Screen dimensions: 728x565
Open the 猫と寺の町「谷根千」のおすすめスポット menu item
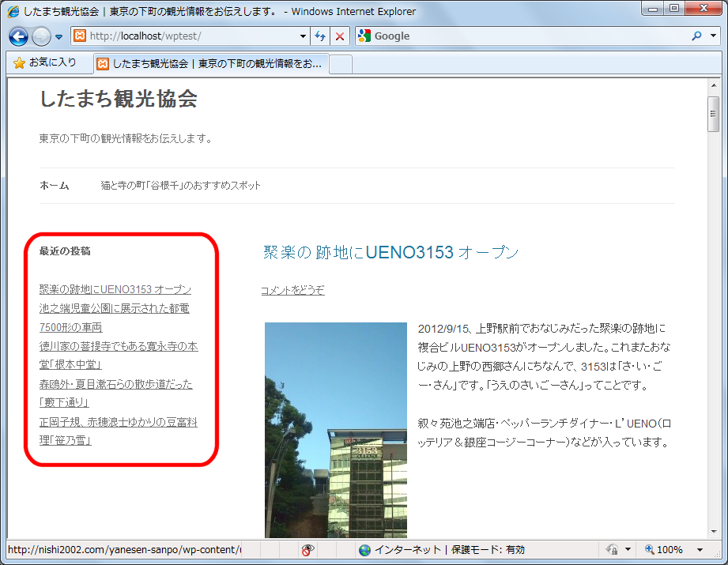tap(180, 186)
